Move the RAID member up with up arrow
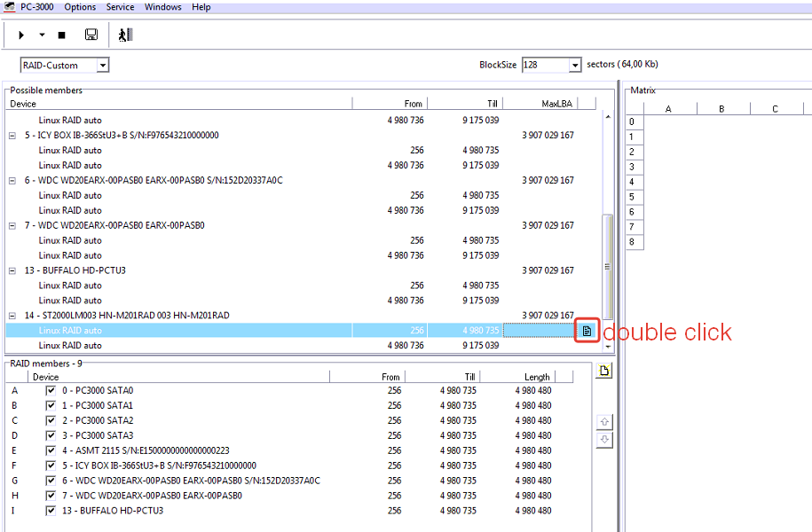Screen dimensions: 812x532 604,422
